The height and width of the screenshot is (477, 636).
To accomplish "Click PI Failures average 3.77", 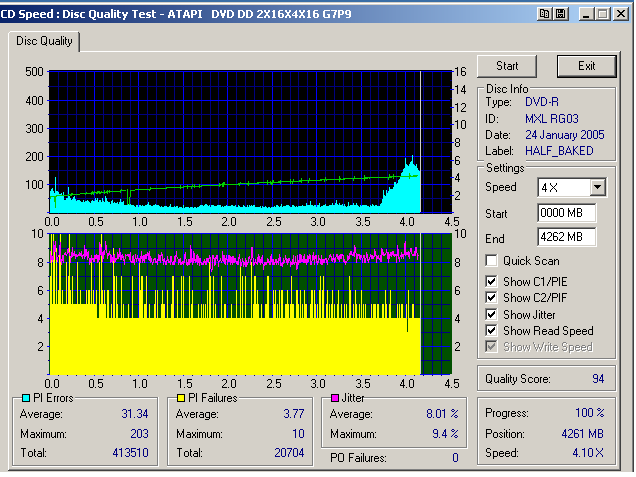I will (x=294, y=414).
